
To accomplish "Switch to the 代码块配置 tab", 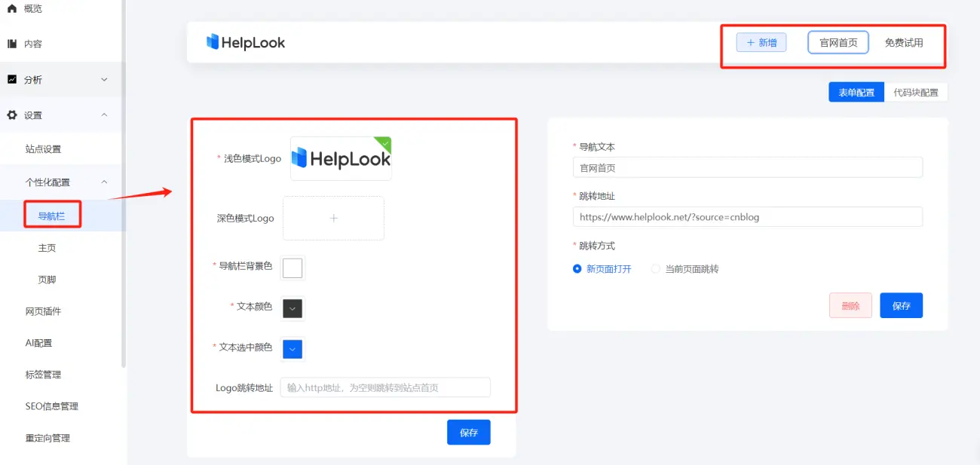I will point(916,93).
